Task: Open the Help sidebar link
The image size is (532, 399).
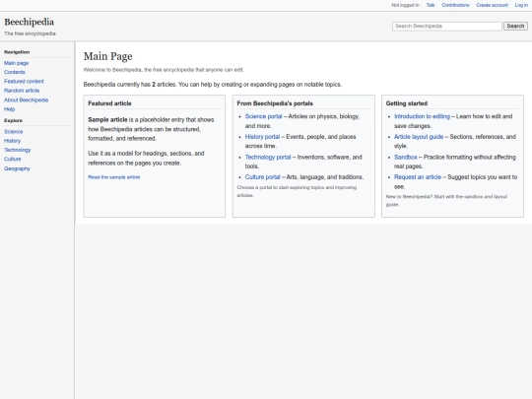Action: [10, 109]
